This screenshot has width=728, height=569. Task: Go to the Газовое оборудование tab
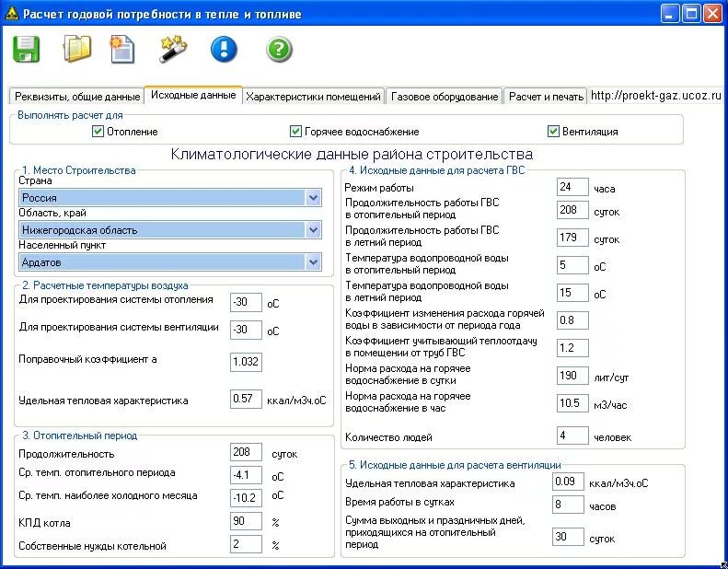445,97
